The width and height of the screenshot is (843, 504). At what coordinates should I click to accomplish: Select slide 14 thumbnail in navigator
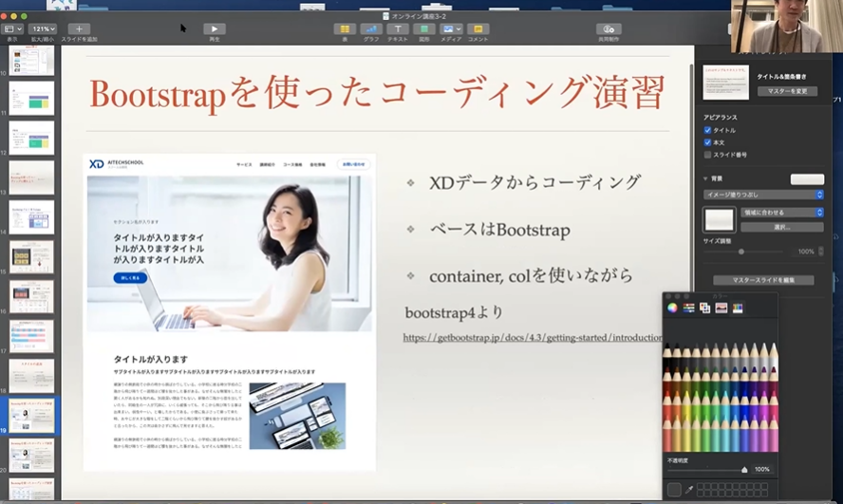click(x=31, y=217)
